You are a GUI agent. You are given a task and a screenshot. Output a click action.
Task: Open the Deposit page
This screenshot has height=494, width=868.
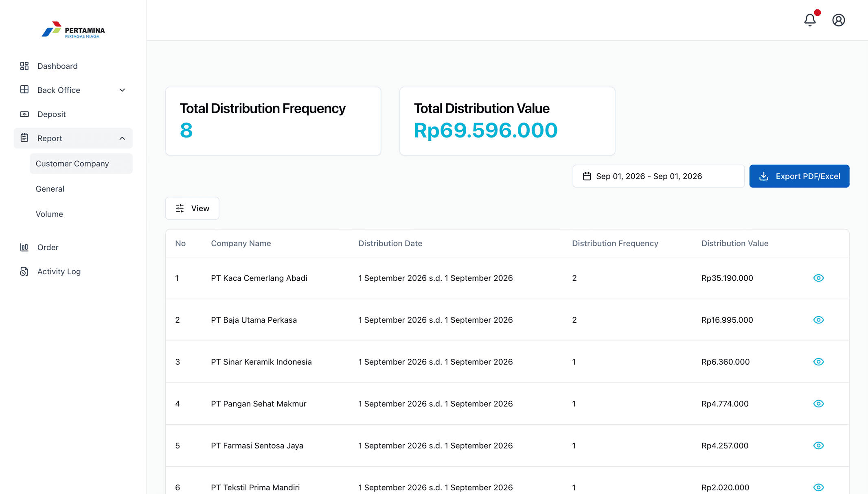point(73,114)
